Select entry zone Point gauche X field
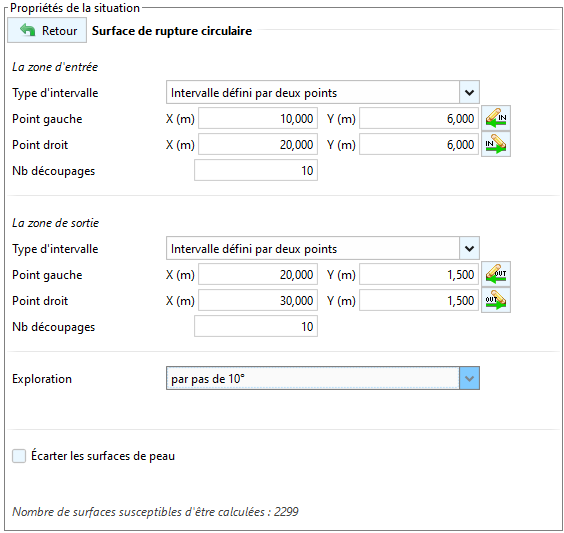This screenshot has width=564, height=533. coord(258,118)
